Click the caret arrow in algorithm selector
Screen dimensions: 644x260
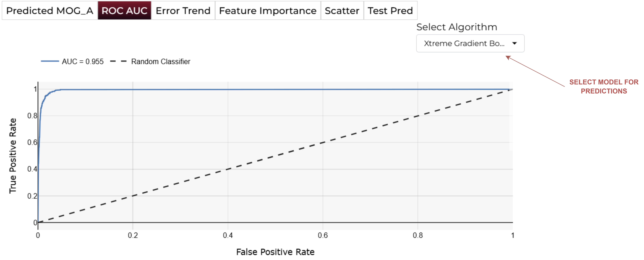[514, 43]
